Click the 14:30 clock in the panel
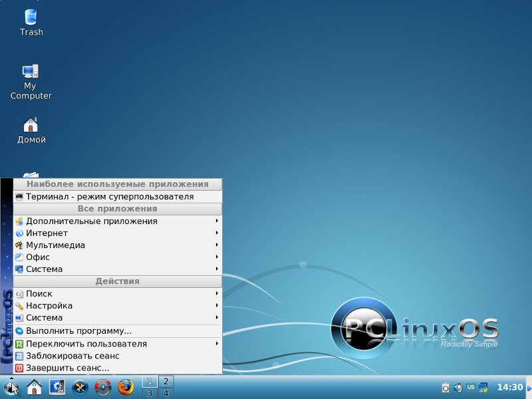532x399 pixels. 510,387
